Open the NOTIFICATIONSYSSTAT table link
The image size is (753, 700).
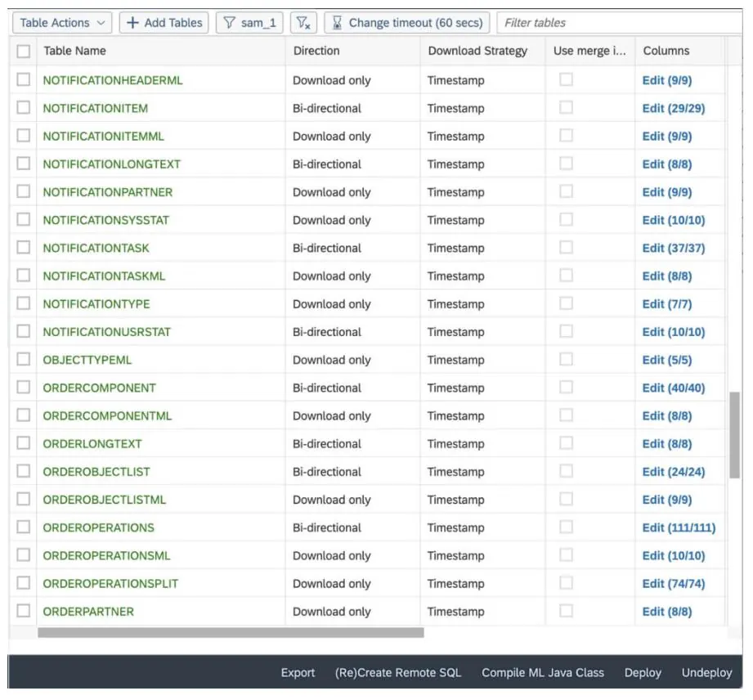106,220
